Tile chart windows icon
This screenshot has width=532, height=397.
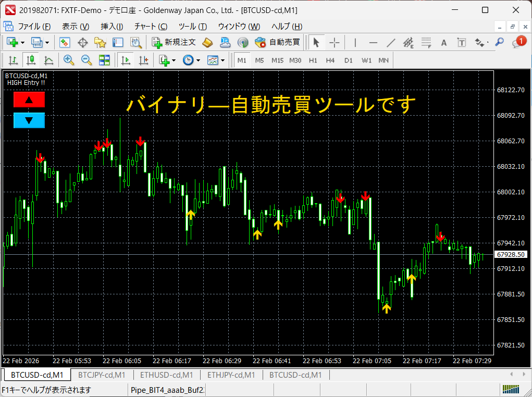(104, 60)
